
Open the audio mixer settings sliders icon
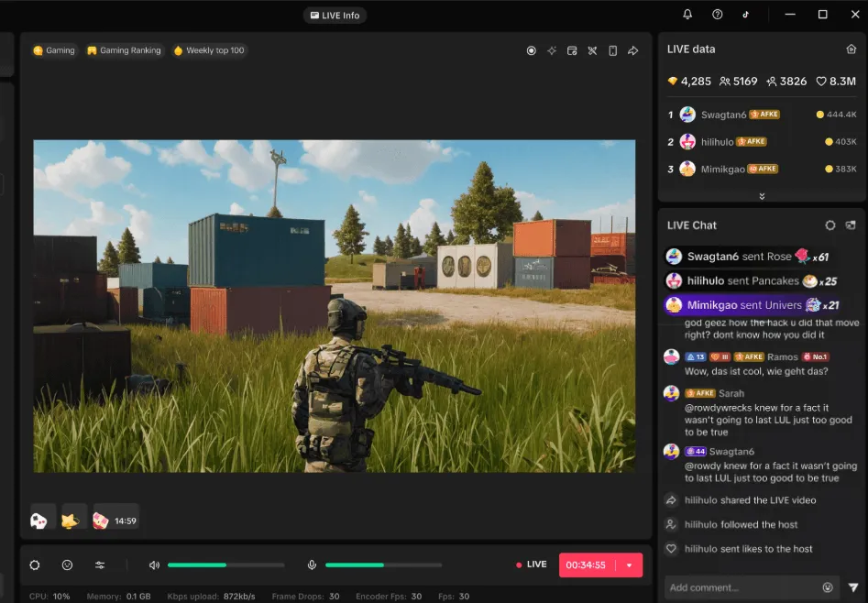click(x=100, y=565)
